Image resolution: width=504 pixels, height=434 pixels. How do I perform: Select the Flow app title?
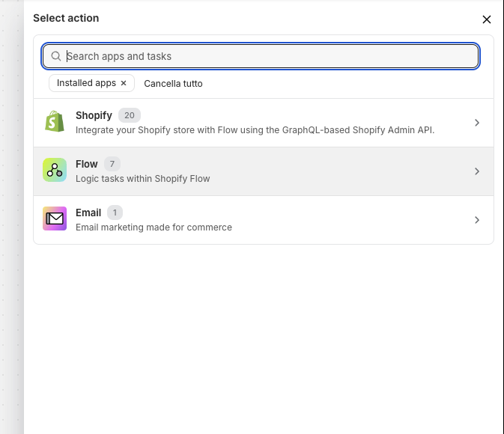click(x=87, y=164)
